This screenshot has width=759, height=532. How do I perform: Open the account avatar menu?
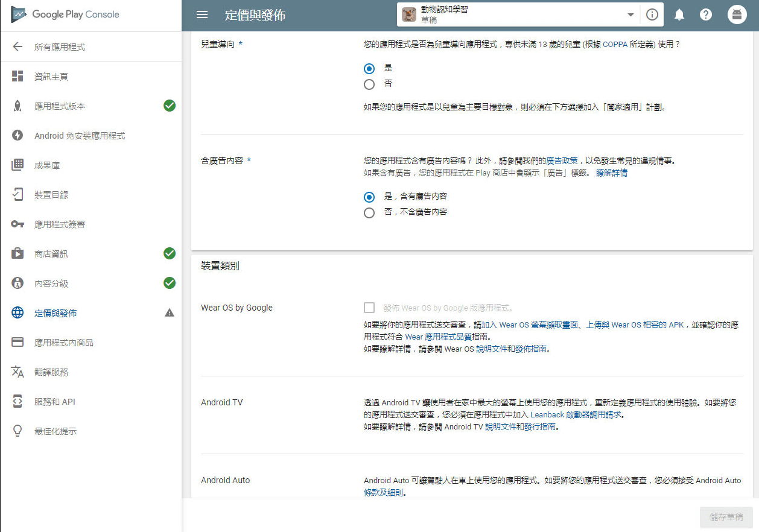pos(737,15)
